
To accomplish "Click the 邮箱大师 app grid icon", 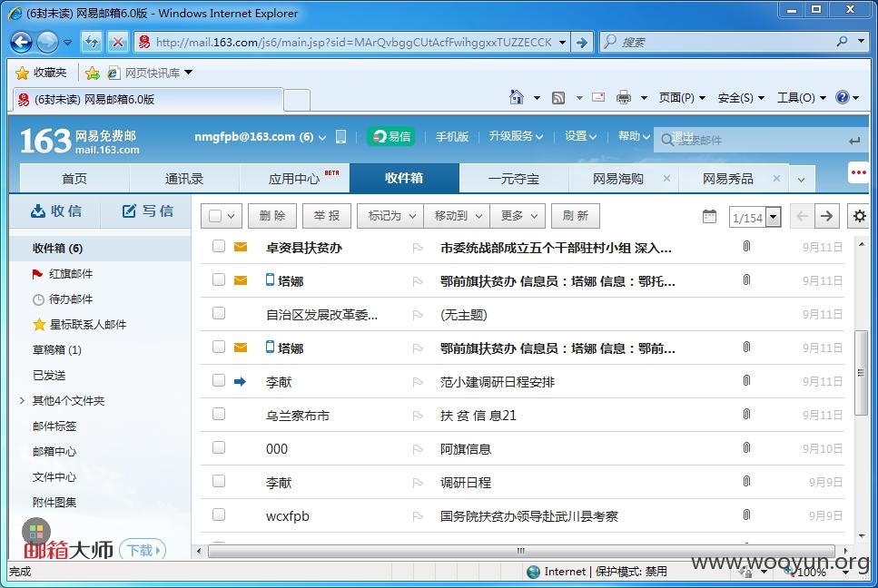I will point(35,532).
